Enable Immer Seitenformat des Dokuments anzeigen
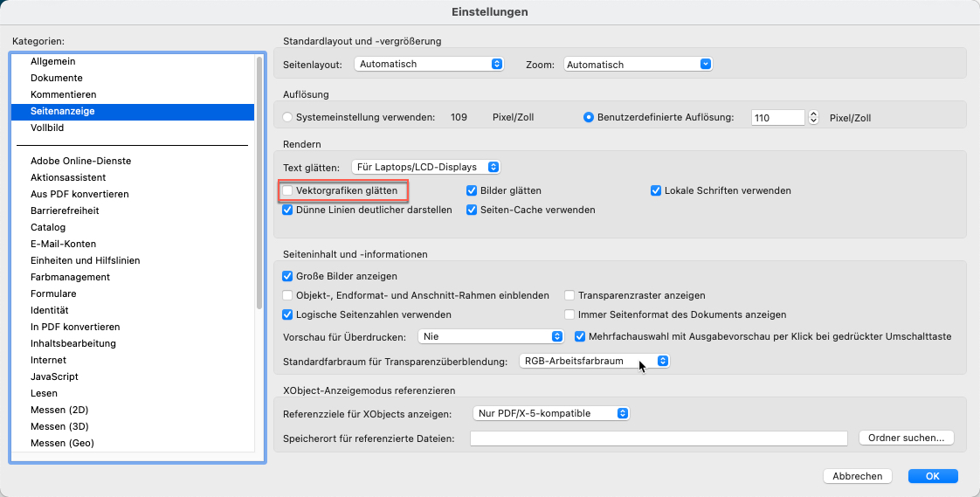 click(x=569, y=314)
